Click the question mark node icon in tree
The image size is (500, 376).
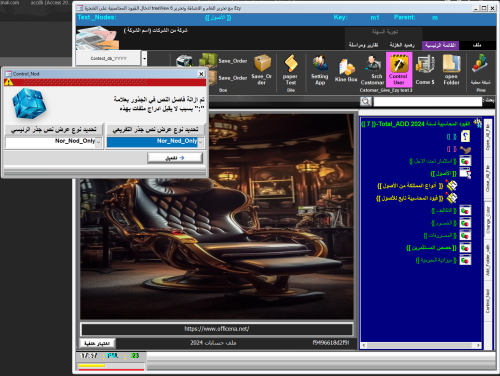click(465, 136)
